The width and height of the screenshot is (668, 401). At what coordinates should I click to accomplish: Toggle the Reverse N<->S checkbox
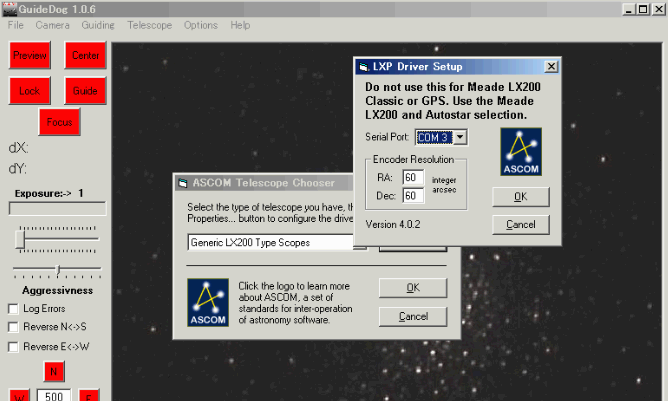[x=13, y=327]
